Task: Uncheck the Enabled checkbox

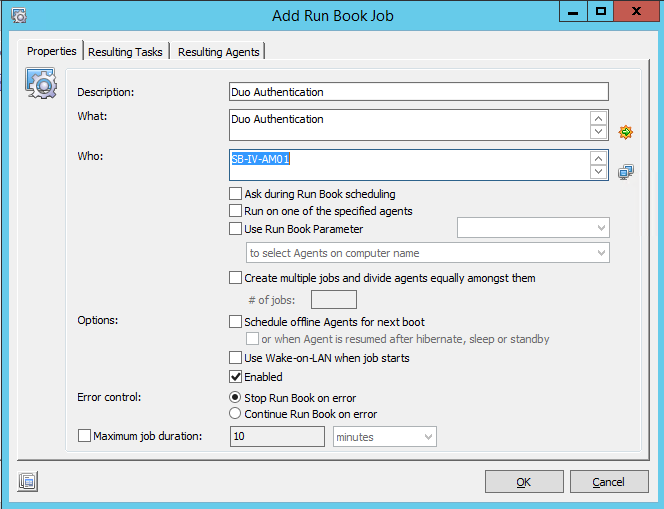Action: (235, 376)
